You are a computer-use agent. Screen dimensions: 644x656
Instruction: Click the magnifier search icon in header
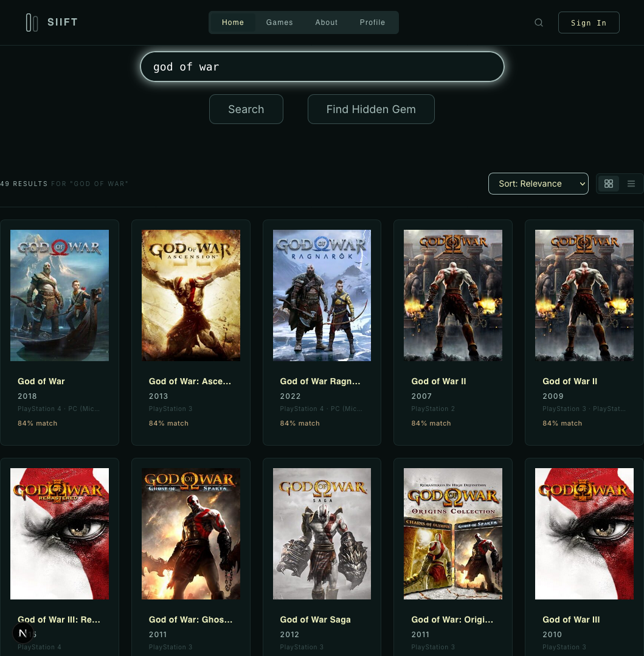tap(539, 22)
